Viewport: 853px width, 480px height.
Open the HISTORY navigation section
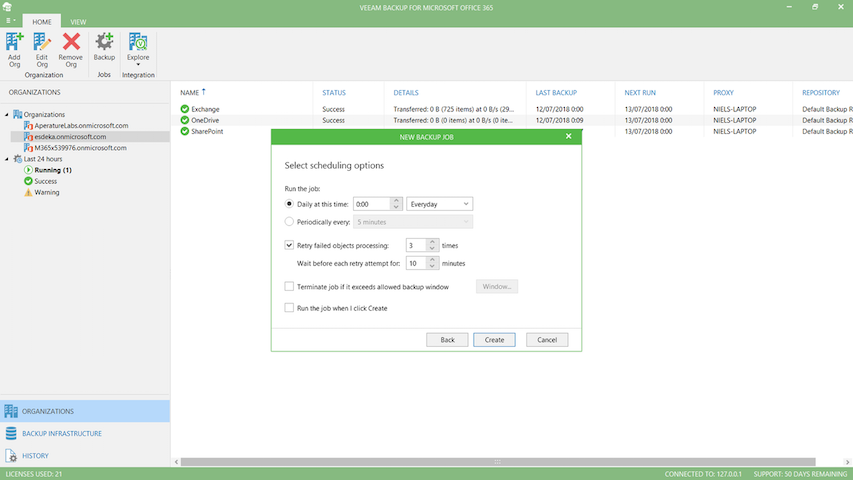coord(85,456)
